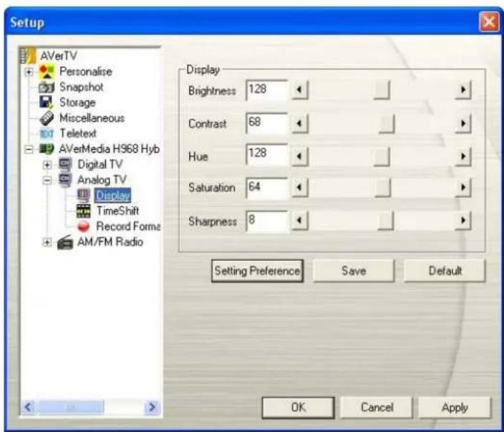Select Snapshot in the settings tree
Viewport: 504px width, 432px height.
(x=82, y=87)
